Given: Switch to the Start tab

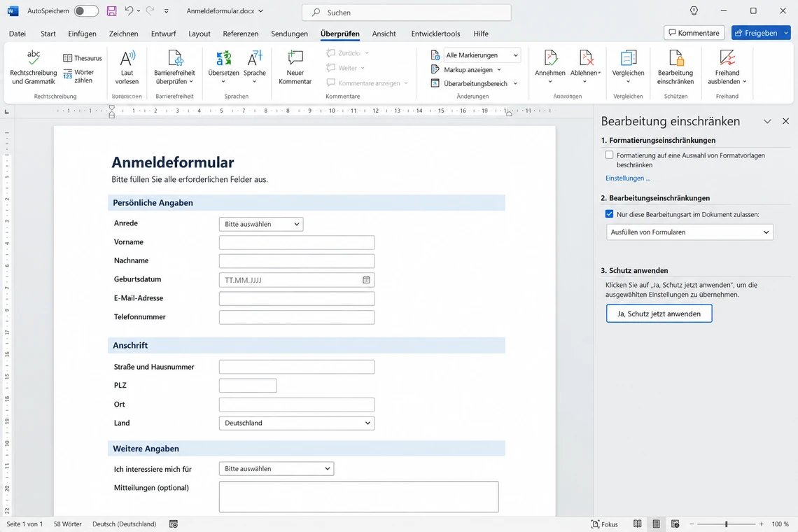Looking at the screenshot, I should (x=48, y=34).
